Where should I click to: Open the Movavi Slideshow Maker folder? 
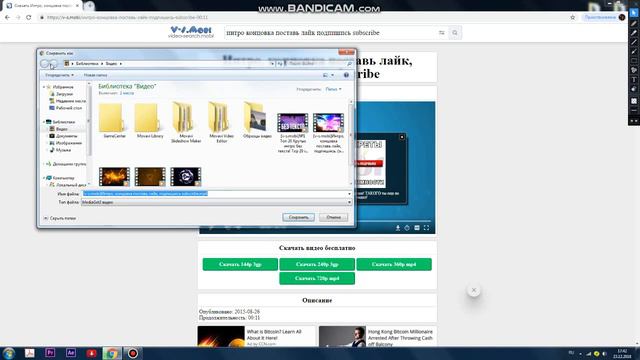click(185, 122)
